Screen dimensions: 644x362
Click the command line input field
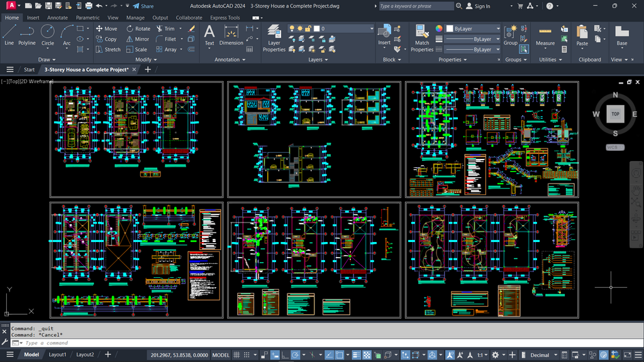coord(327,343)
